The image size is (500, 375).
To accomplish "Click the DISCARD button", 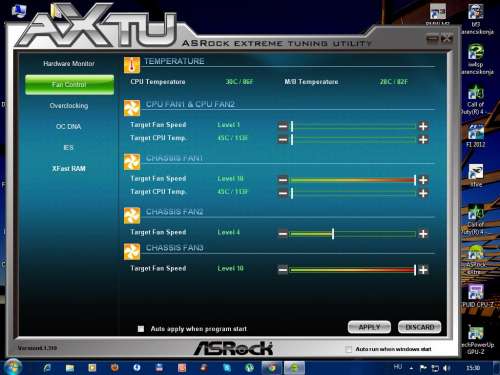I will (420, 327).
